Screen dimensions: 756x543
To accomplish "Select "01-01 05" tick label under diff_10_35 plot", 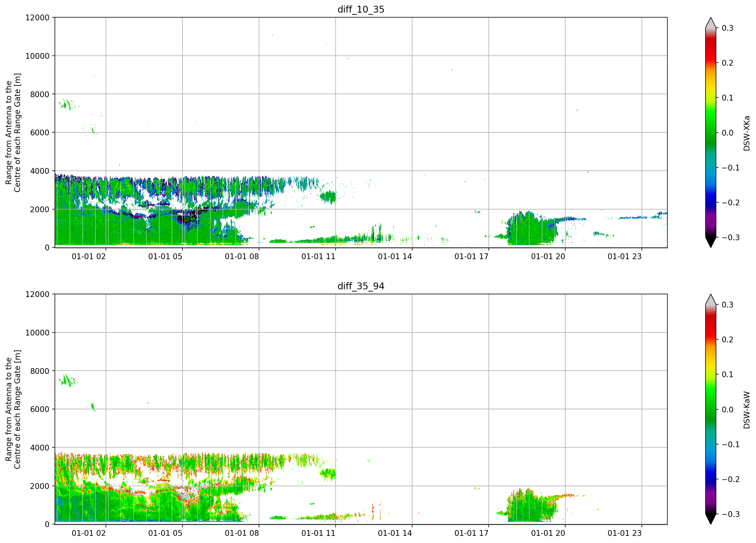I will point(165,256).
